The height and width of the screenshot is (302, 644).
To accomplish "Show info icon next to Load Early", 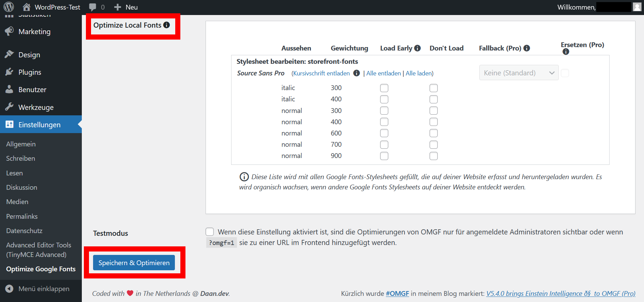I will pyautogui.click(x=417, y=48).
